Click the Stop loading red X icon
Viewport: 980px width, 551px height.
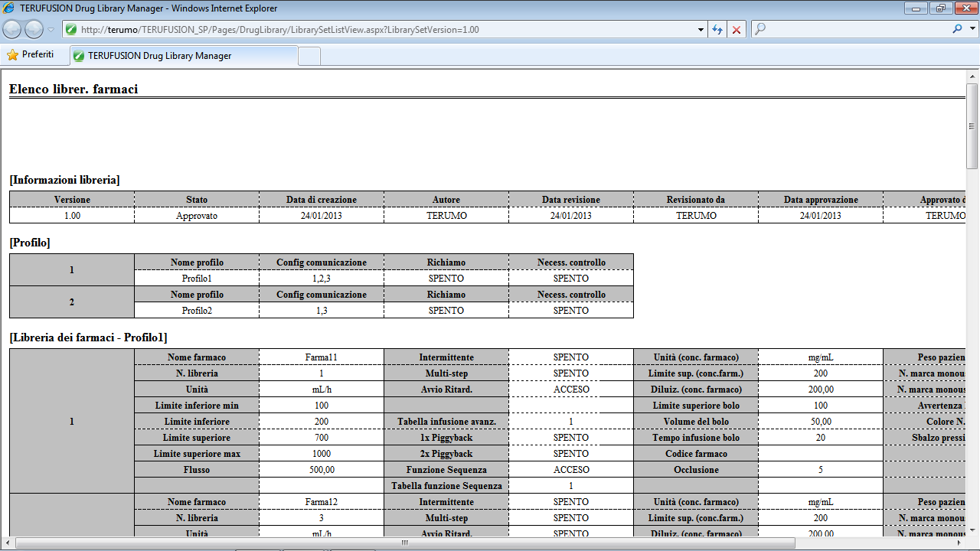point(737,30)
